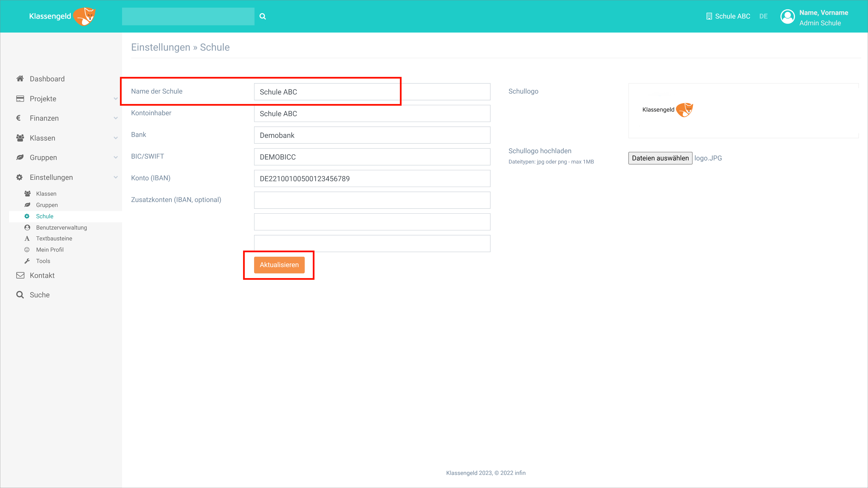Click the Klassen people icon in main menu
The height and width of the screenshot is (488, 868).
[20, 138]
